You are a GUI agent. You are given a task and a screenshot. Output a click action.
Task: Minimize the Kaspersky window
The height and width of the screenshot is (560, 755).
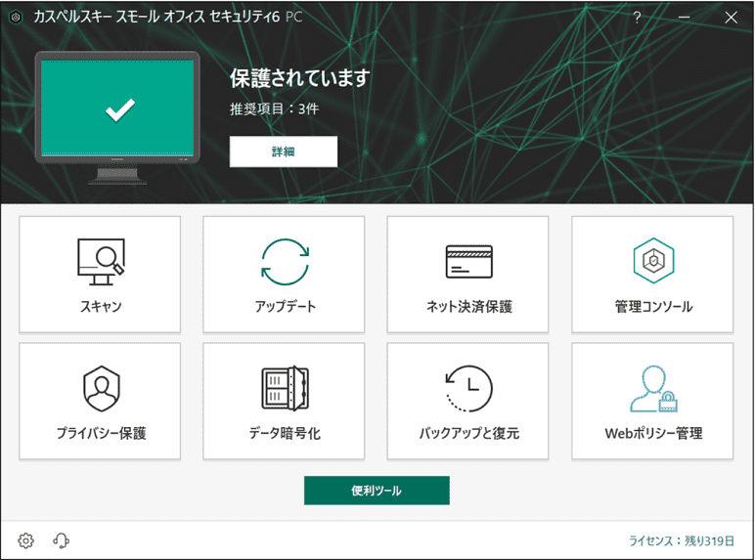(x=684, y=18)
